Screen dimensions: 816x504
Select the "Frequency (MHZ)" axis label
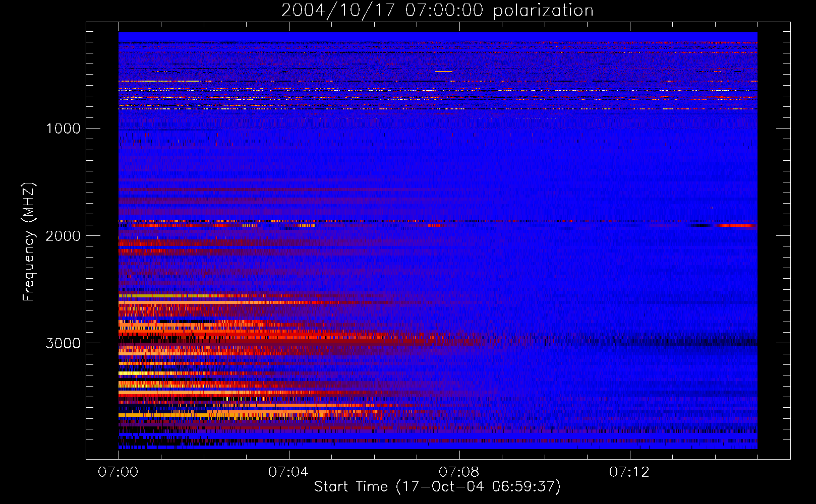29,242
